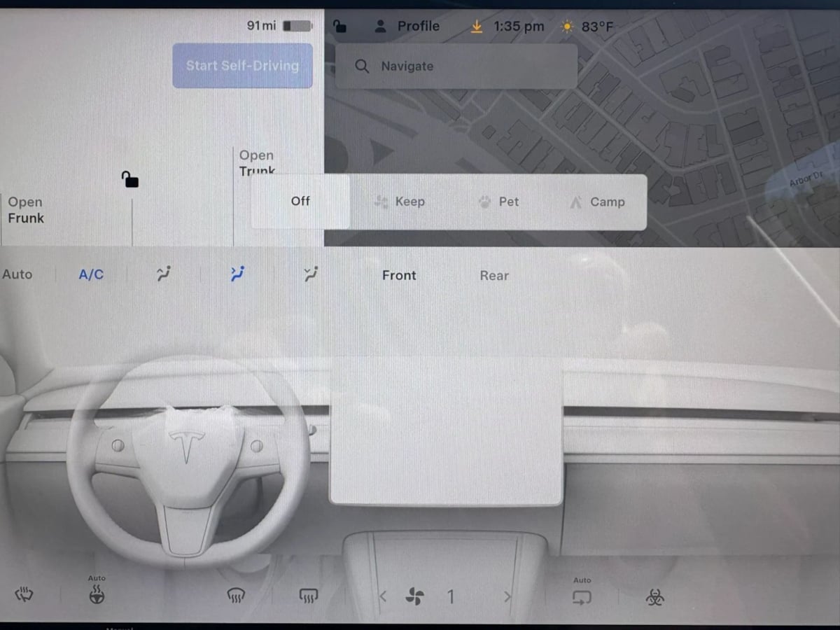Toggle the blue middle airflow vent mode
This screenshot has height=630, width=840.
237,274
